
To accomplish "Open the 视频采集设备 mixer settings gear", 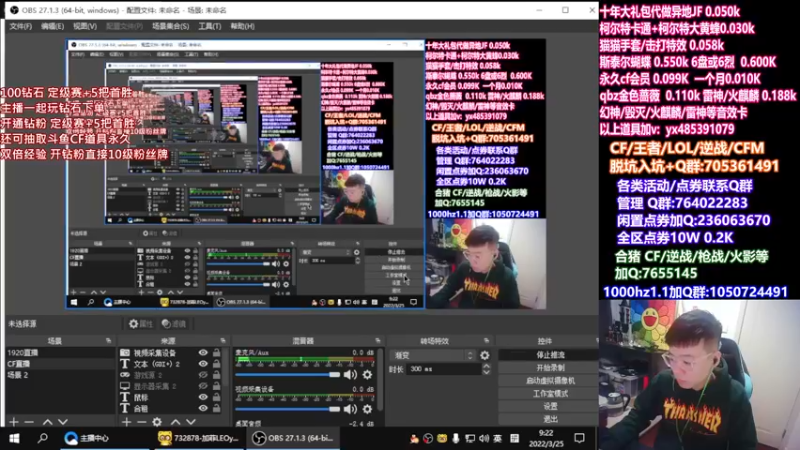I will [367, 409].
